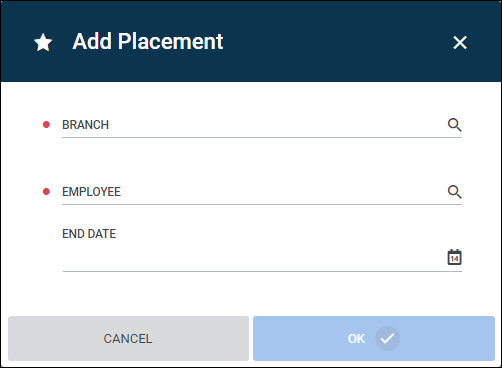Open the End Date calendar picker
The width and height of the screenshot is (502, 368).
454,257
